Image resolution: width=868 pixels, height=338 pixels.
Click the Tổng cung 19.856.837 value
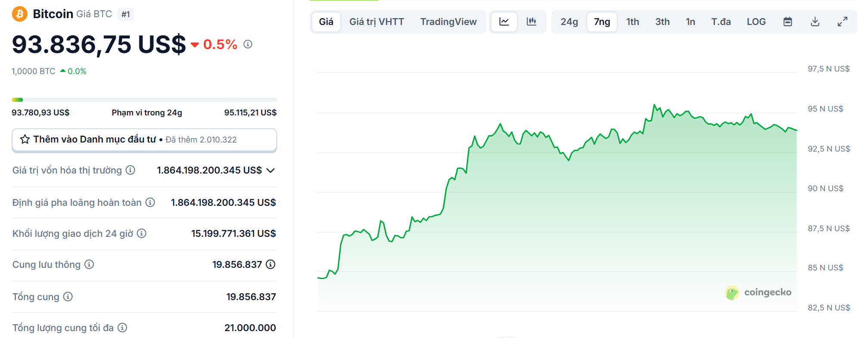(251, 297)
